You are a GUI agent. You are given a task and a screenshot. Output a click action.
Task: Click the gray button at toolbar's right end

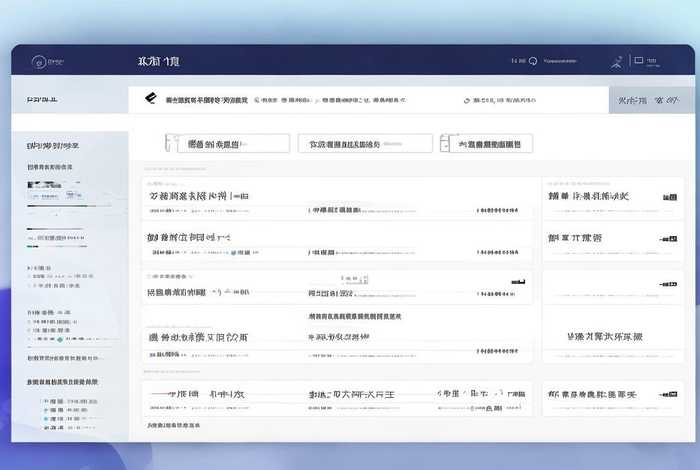[x=651, y=100]
